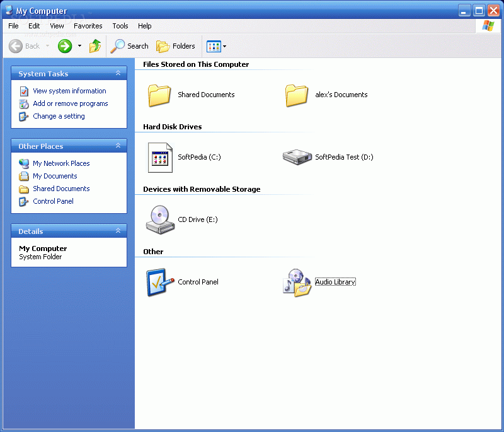The height and width of the screenshot is (432, 504).
Task: Maximize the My Computer window
Action: click(x=479, y=11)
